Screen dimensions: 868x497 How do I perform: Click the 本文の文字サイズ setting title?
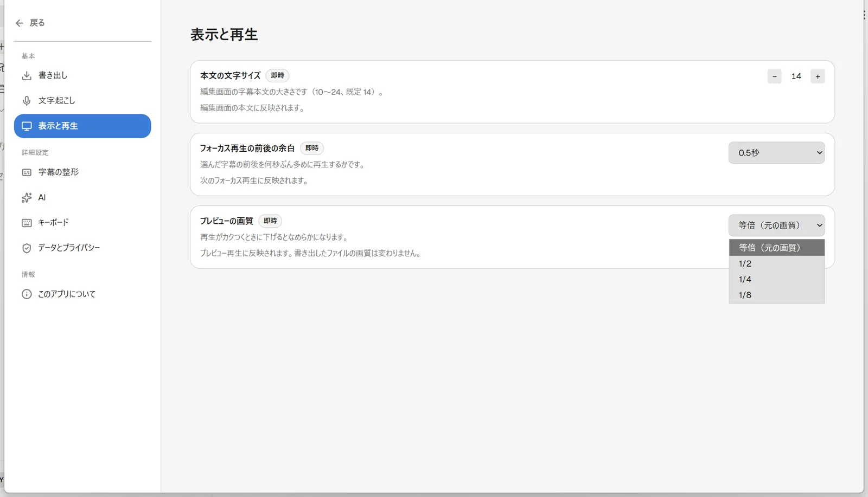click(231, 76)
